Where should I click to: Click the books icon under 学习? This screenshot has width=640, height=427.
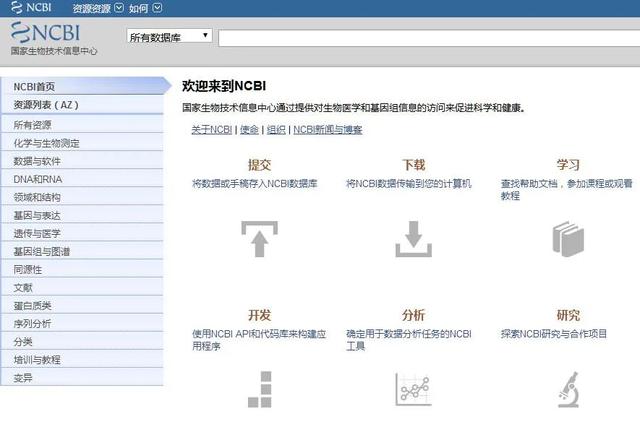(568, 239)
